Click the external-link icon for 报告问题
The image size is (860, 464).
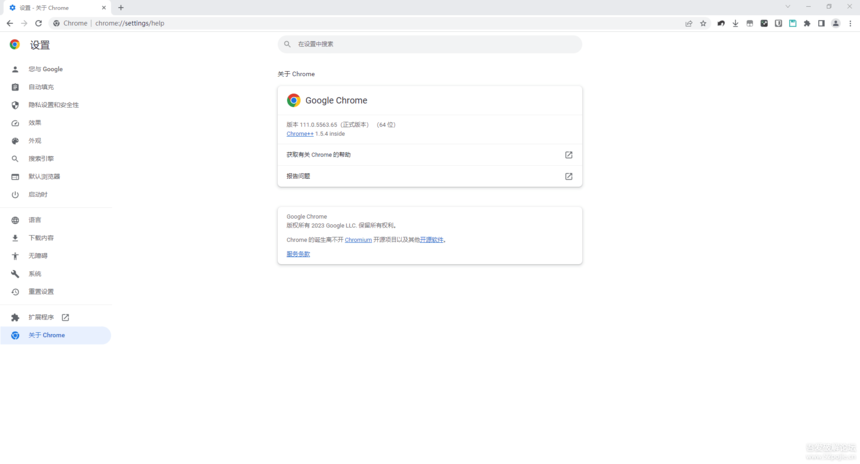(x=569, y=177)
